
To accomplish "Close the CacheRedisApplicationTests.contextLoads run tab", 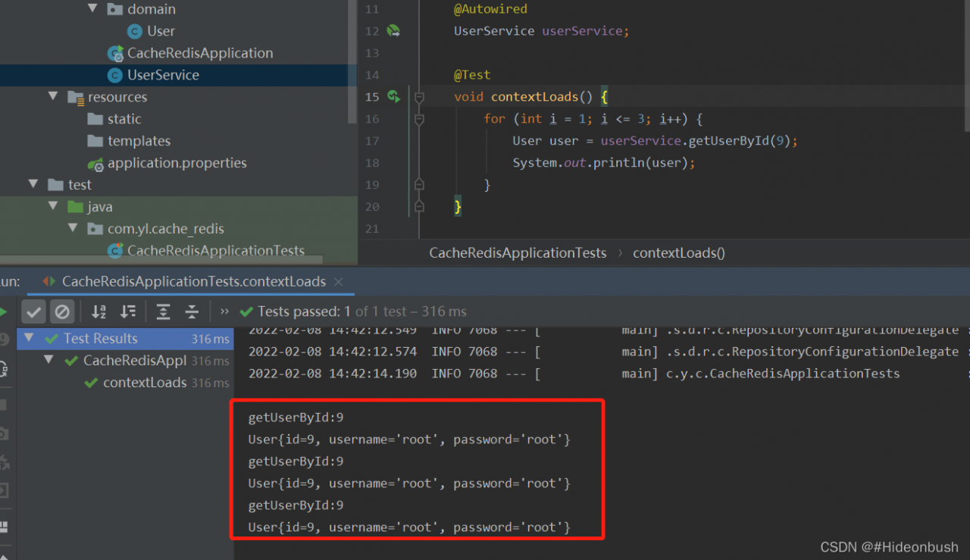I will pos(339,282).
